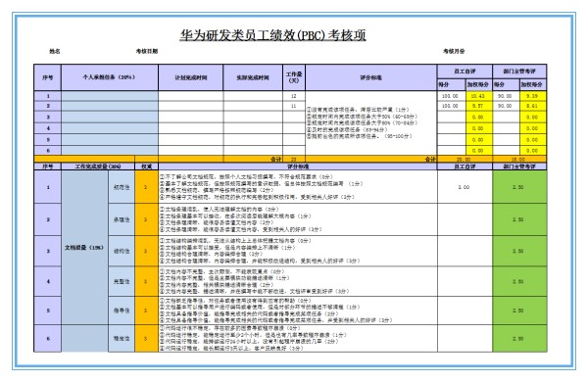This screenshot has height=382, width=588.
Task: Click the 员工自评 header in top table
Action: 465,72
